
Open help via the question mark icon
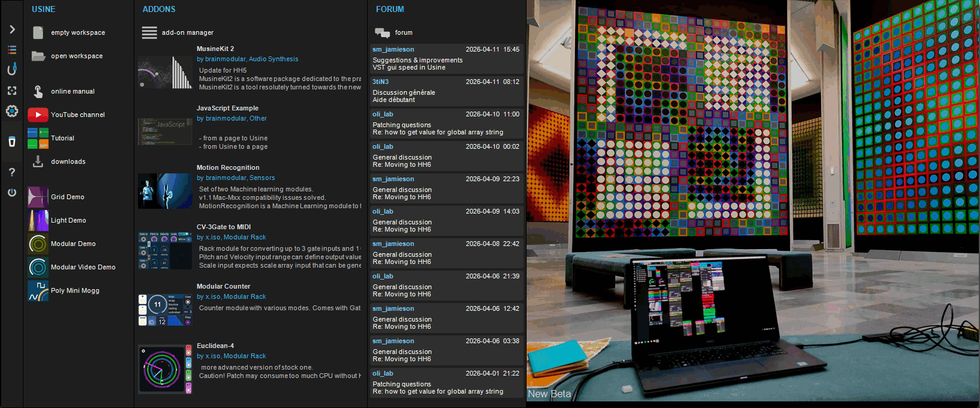click(x=12, y=172)
